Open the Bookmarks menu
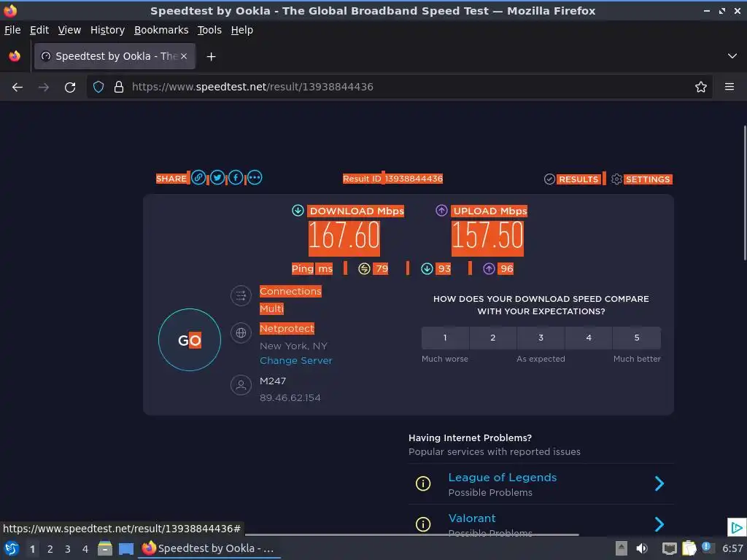The image size is (747, 560). click(161, 30)
